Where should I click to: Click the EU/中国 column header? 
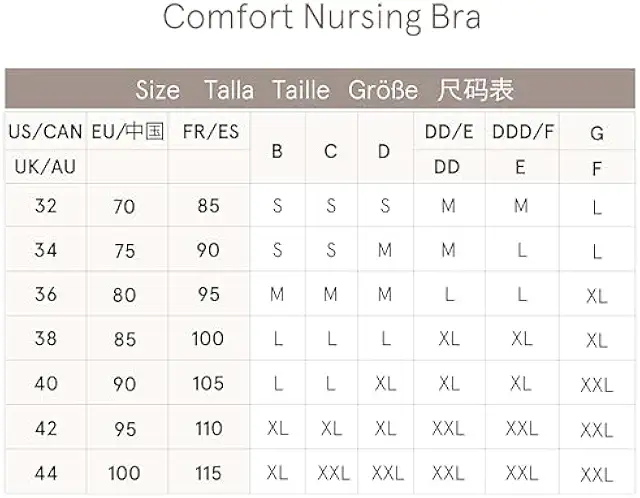click(127, 132)
